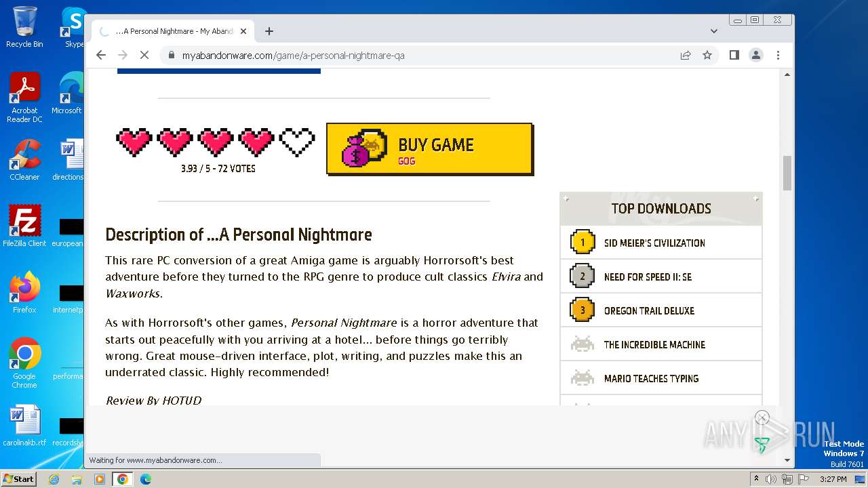Launch Microsoft Edge from the taskbar
The height and width of the screenshot is (488, 868).
click(146, 479)
